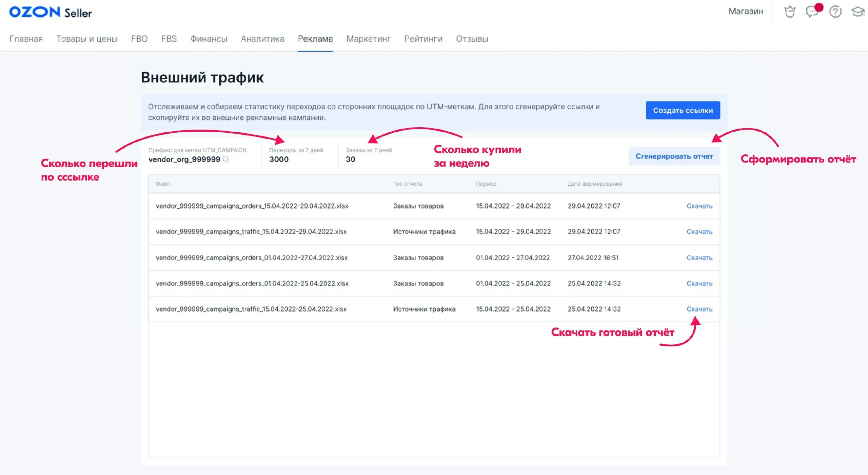Download the orders report dated 29.04.2022 12:07

point(699,206)
